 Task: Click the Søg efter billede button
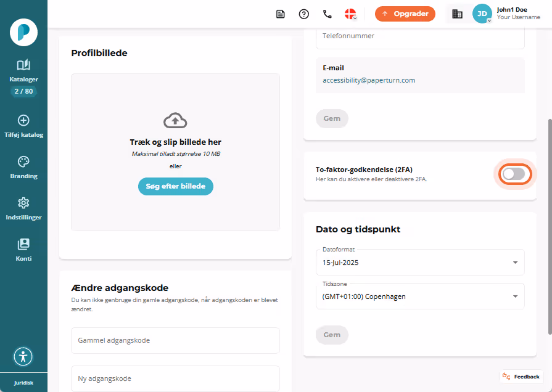pos(176,187)
